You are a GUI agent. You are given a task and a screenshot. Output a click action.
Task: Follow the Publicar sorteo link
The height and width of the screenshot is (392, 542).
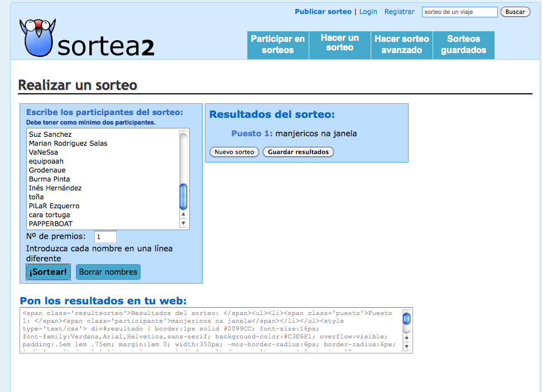click(323, 12)
